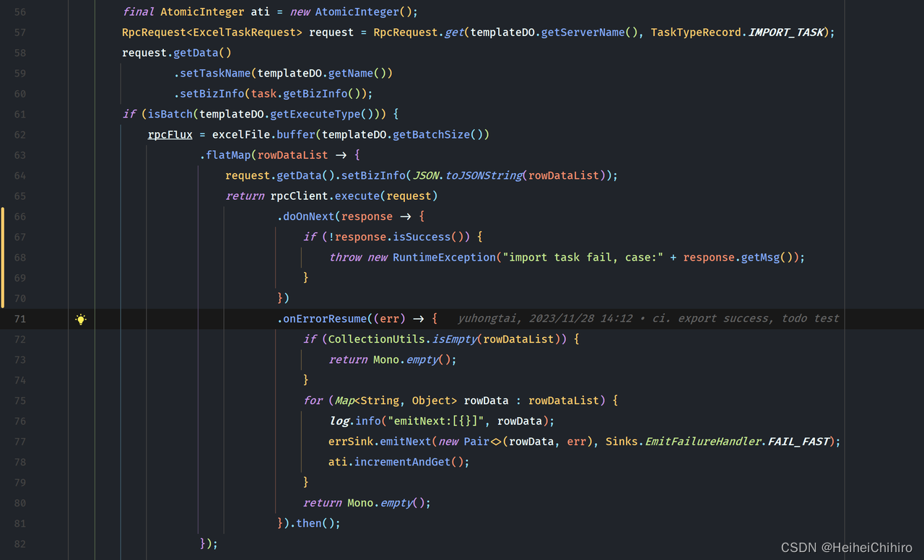Click the getBatchSize method call
This screenshot has height=560, width=924.
pos(431,134)
